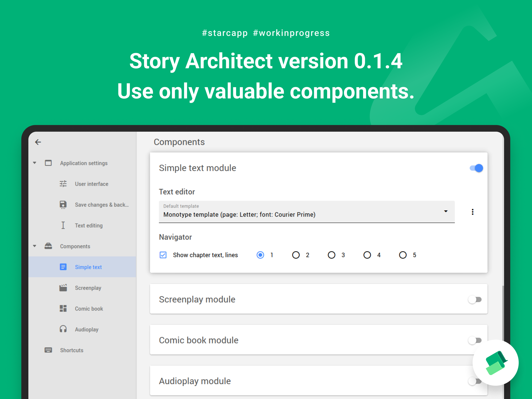Open the Default template dropdown
The width and height of the screenshot is (532, 399).
click(x=307, y=212)
